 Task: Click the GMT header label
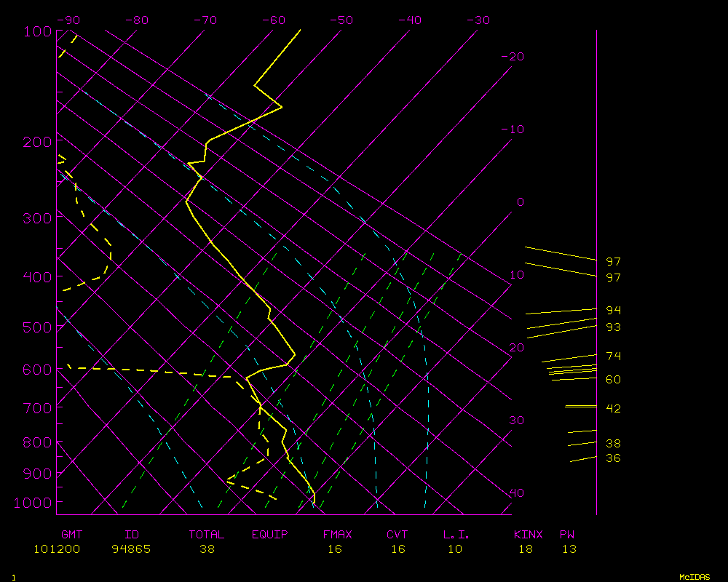(71, 535)
